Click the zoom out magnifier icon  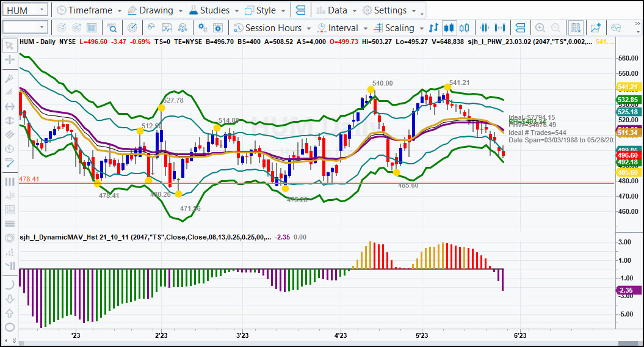coord(555,28)
